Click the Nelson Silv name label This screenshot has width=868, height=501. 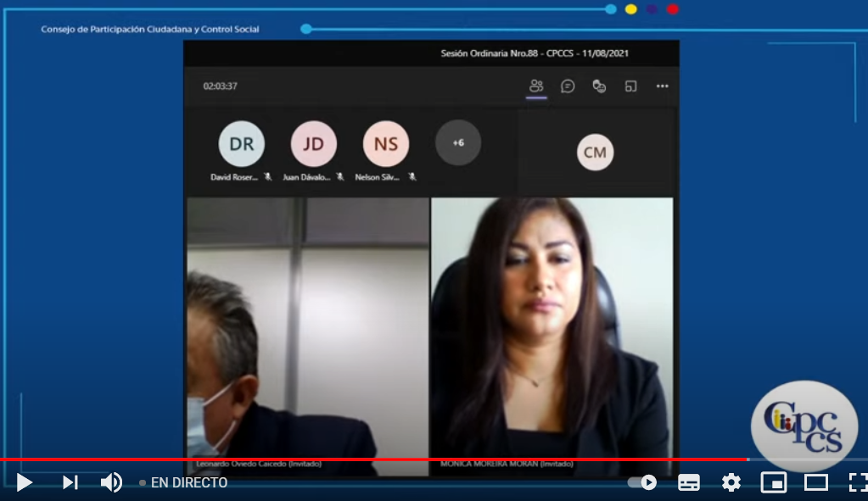(x=377, y=177)
